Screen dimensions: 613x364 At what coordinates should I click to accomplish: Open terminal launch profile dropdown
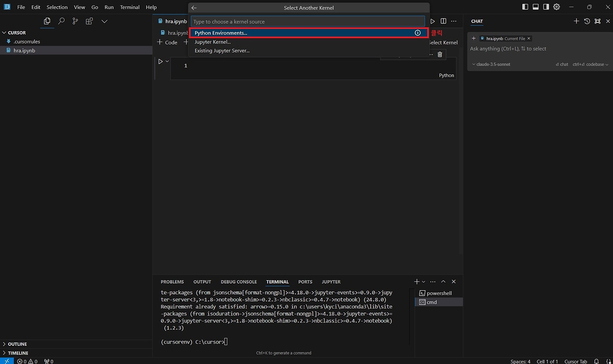pos(423,282)
